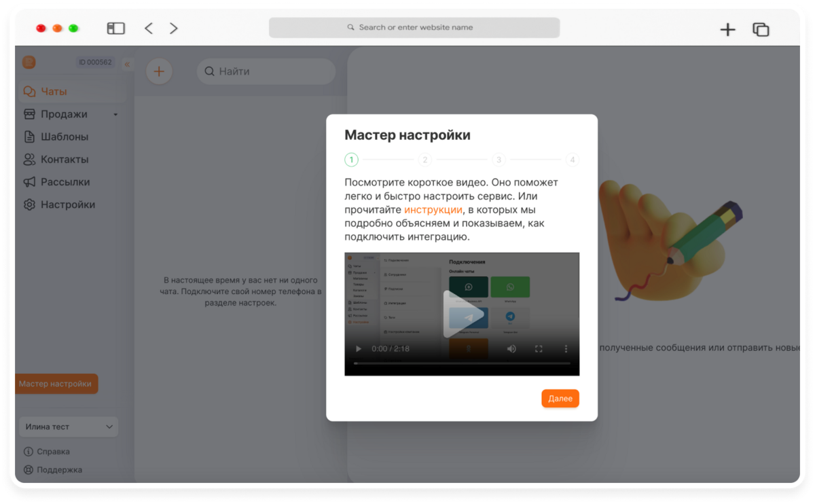
Task: Toggle the browser sidebar icon
Action: (116, 29)
